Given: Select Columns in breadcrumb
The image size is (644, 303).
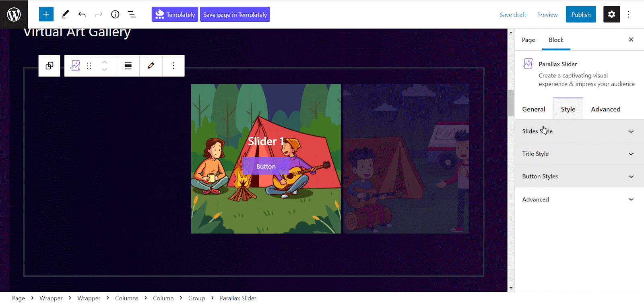Looking at the screenshot, I should click(x=127, y=298).
